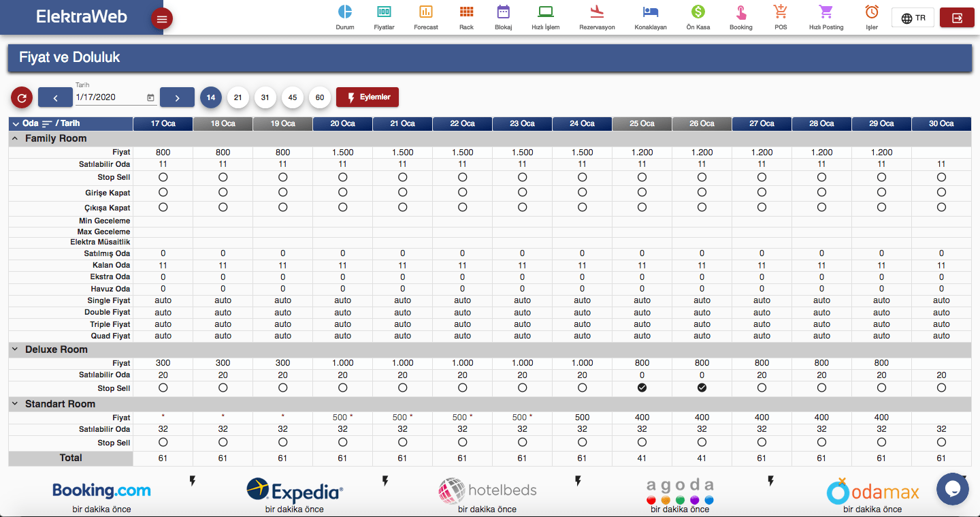Click Standart Room Fiyat 500 for 24 Oca
Image resolution: width=980 pixels, height=517 pixels.
[582, 418]
